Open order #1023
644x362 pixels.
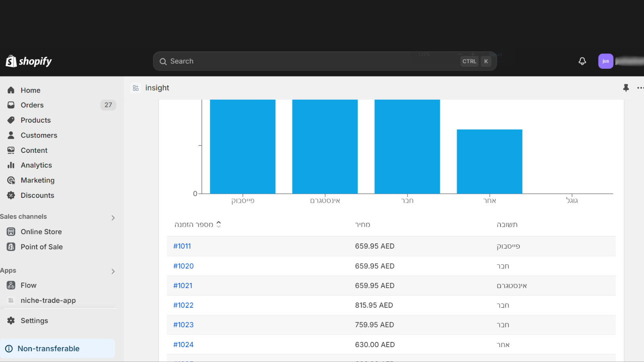184,325
